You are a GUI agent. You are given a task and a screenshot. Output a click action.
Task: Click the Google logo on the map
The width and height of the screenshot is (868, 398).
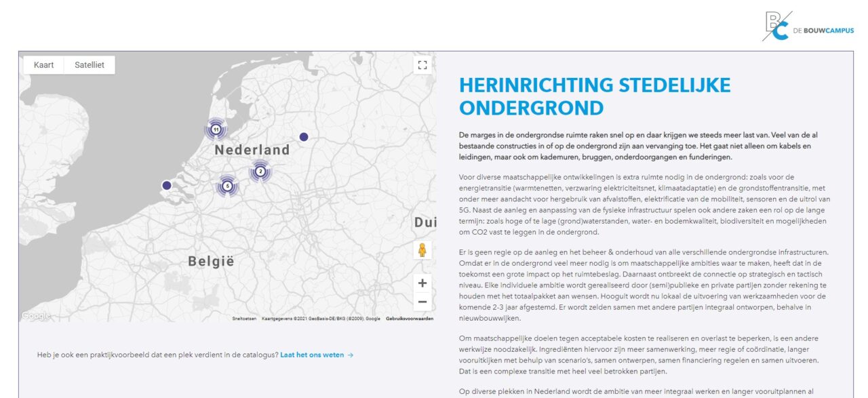point(35,316)
